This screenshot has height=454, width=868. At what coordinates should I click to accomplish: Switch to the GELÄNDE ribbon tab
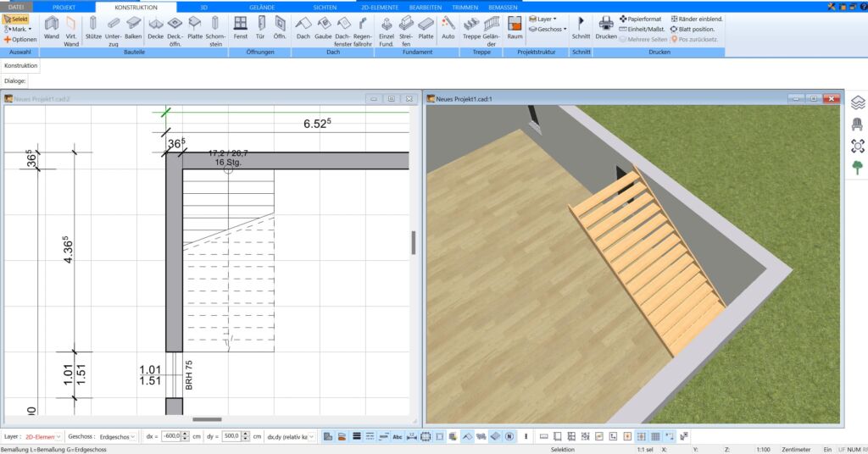tap(262, 7)
